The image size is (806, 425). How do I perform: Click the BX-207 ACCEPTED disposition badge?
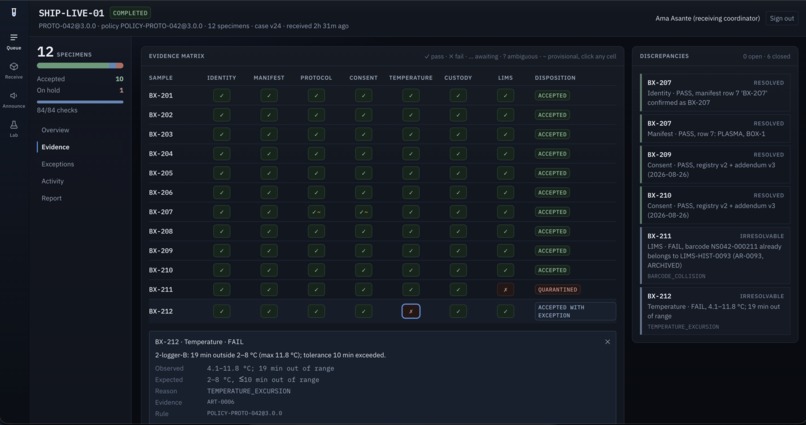552,212
